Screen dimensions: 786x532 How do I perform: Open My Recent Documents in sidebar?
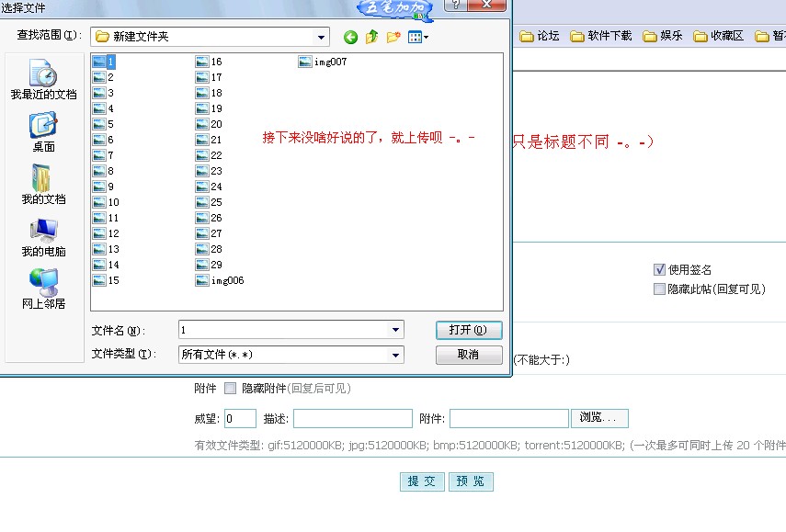pos(43,80)
